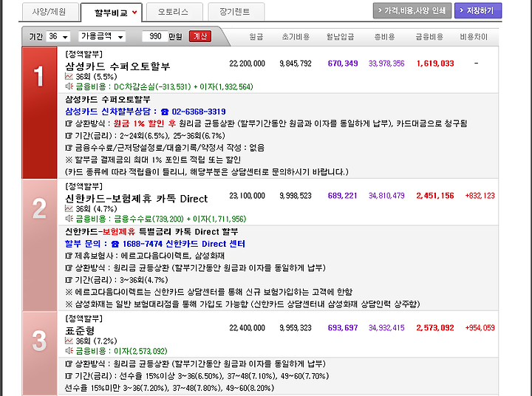Click the red 계산 button
This screenshot has width=532, height=396.
coord(199,36)
